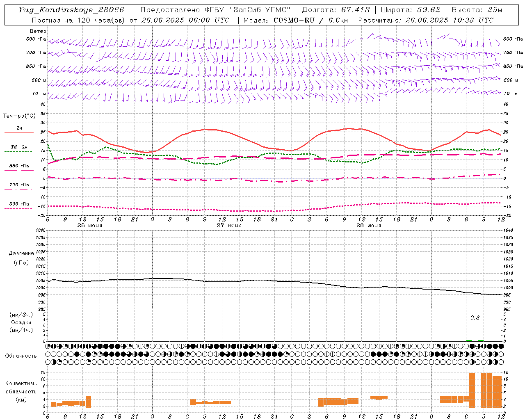Click "Прогноз на 120 часа(ов)" forecast text

coord(79,20)
